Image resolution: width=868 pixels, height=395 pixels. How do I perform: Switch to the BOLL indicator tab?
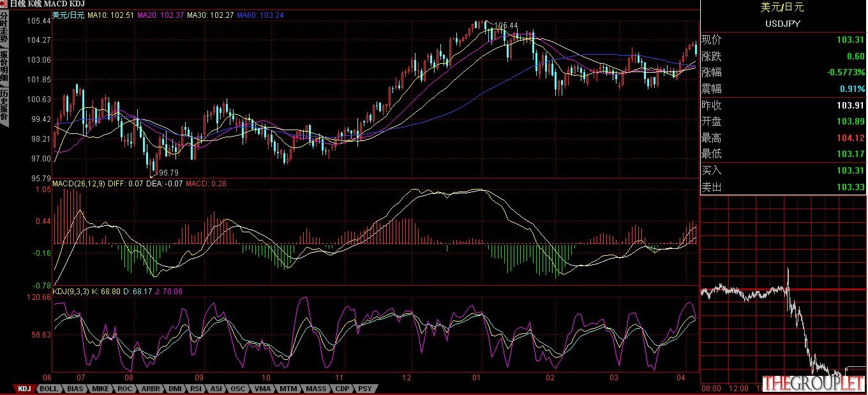click(x=49, y=389)
